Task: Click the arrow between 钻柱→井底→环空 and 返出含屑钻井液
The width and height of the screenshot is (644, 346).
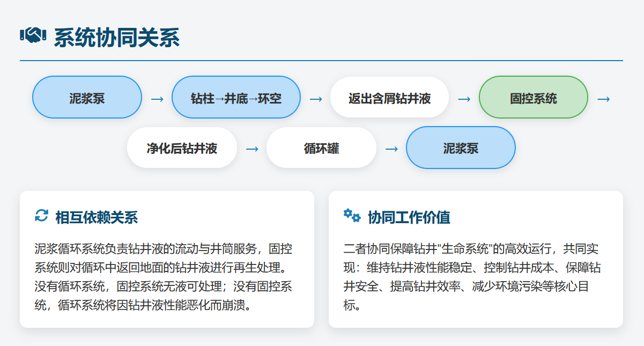Action: coord(315,99)
